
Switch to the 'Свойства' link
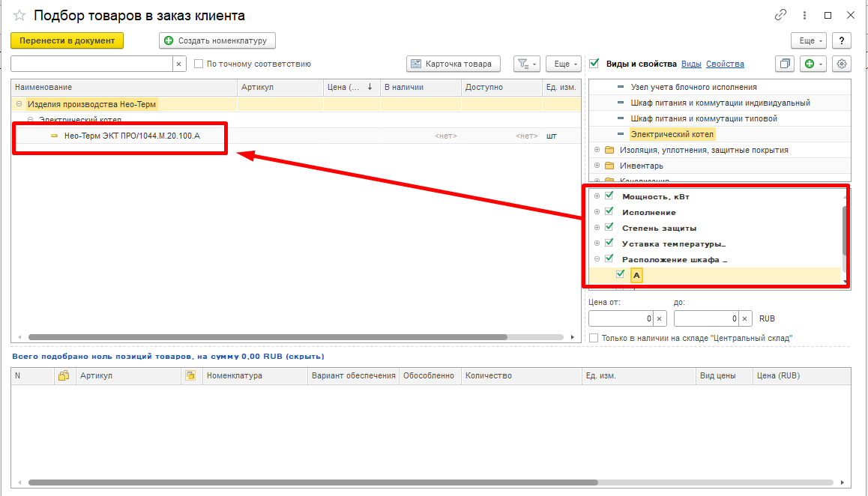click(x=725, y=64)
